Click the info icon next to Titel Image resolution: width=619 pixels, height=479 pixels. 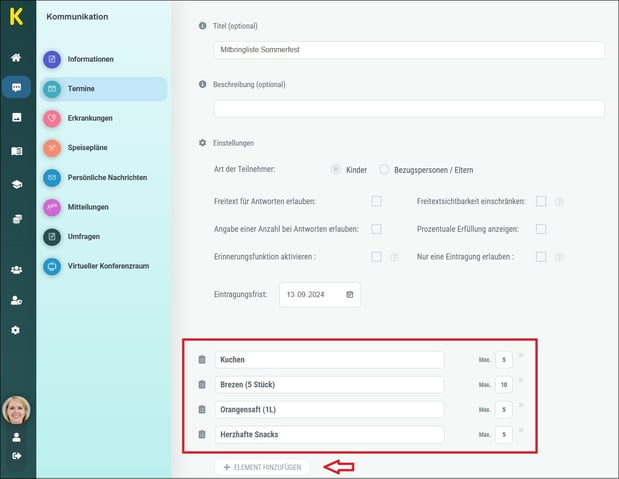(203, 26)
